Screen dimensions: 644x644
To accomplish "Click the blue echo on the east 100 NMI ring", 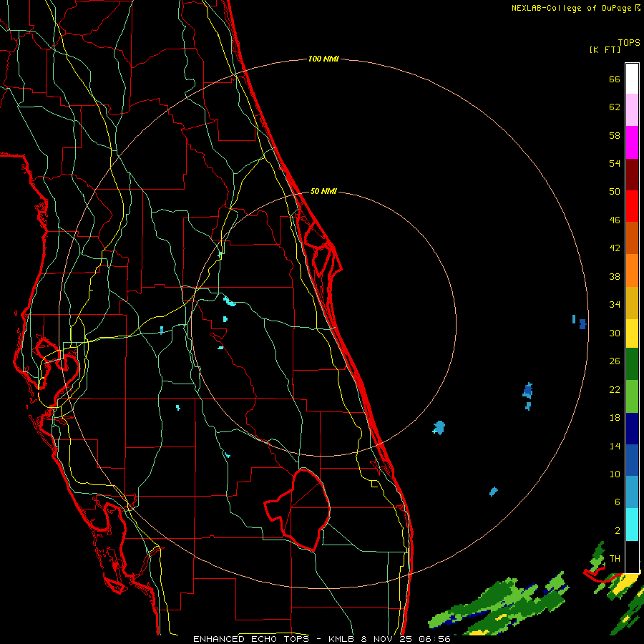I will click(582, 324).
